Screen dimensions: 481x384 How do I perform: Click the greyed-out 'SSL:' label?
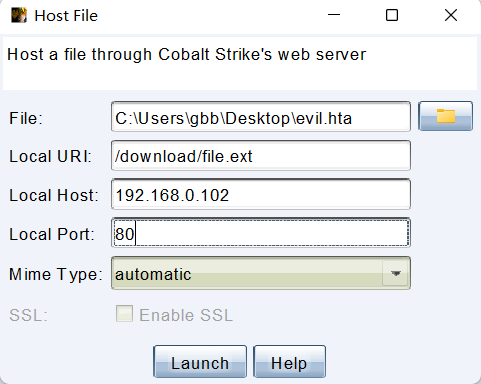point(28,315)
